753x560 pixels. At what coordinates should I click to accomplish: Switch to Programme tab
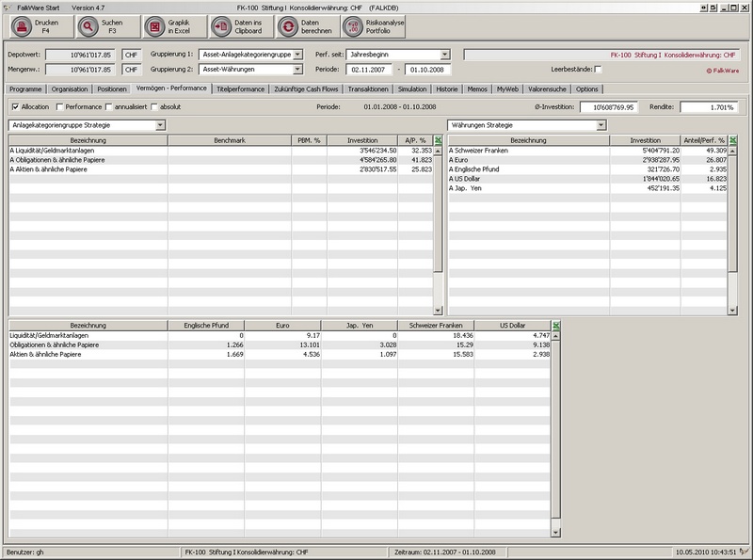click(x=25, y=89)
